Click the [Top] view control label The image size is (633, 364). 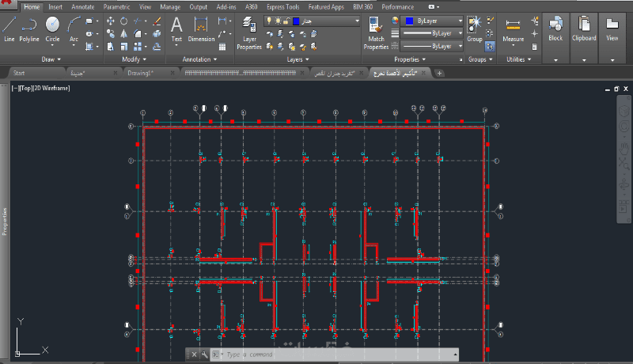tap(25, 88)
